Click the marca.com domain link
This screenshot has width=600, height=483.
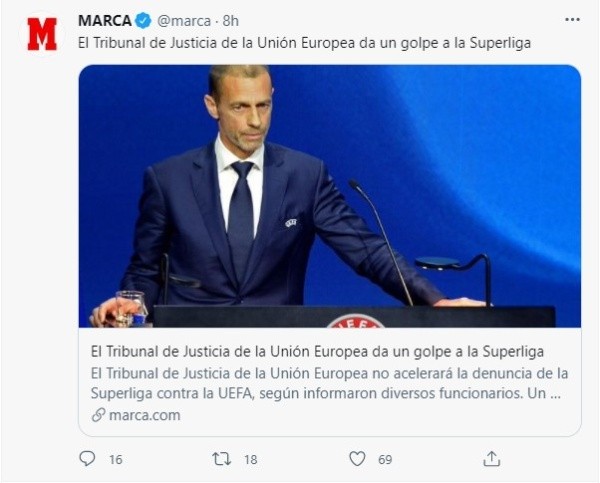[x=145, y=414]
